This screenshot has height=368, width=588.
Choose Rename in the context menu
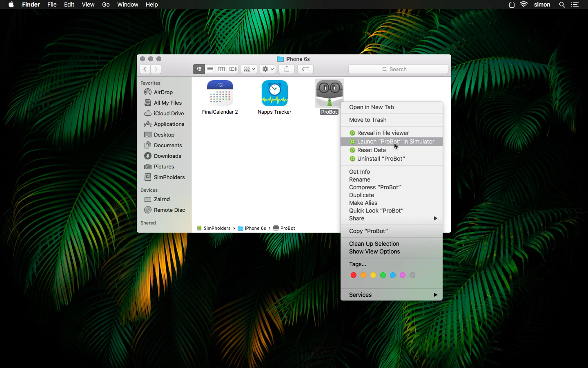coord(392,180)
